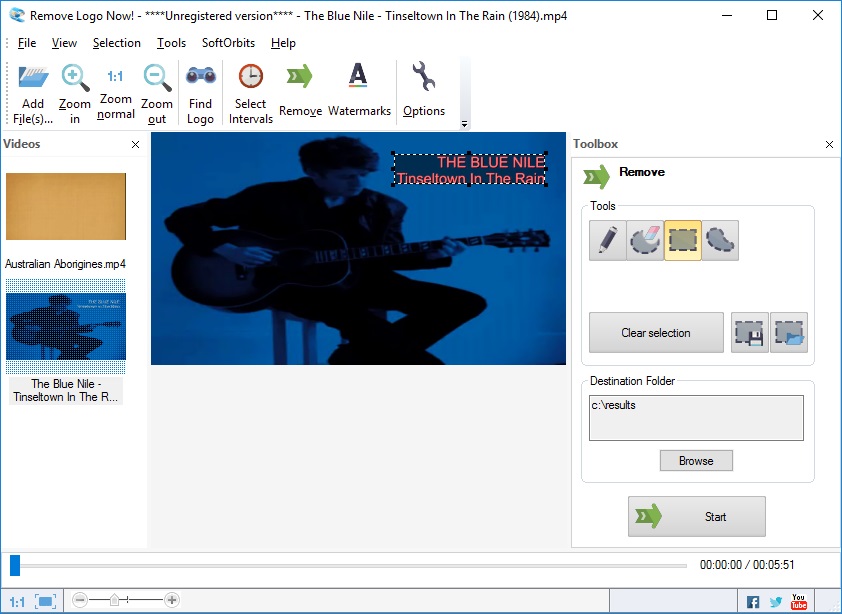Expand toolbar overflow arrow

point(464,124)
